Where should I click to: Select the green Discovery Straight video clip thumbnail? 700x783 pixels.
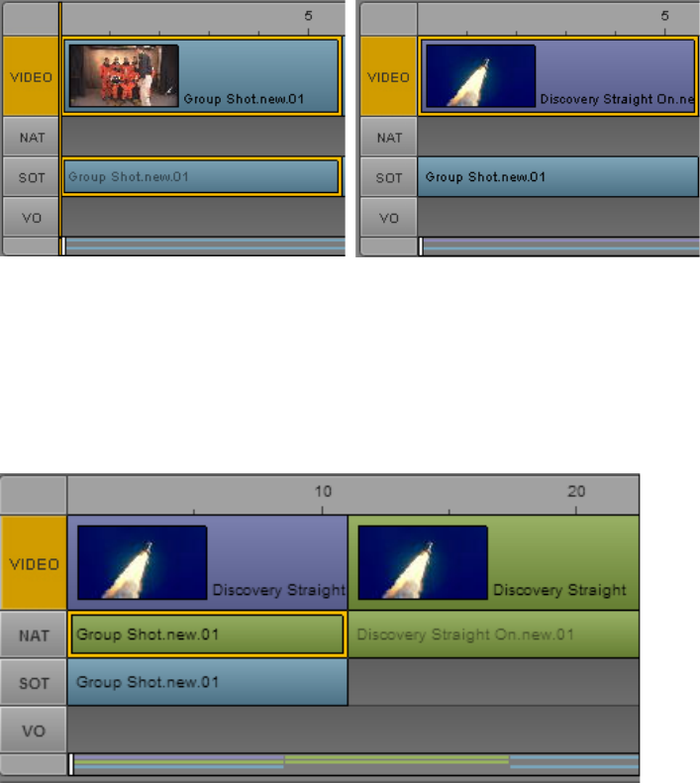[423, 562]
